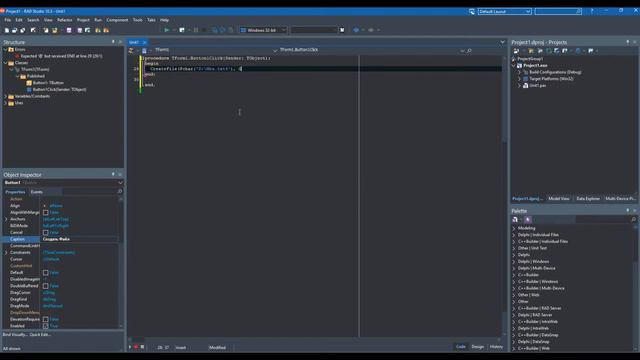Switch to the Design view tab
Image resolution: width=640 pixels, height=360 pixels.
coord(478,347)
